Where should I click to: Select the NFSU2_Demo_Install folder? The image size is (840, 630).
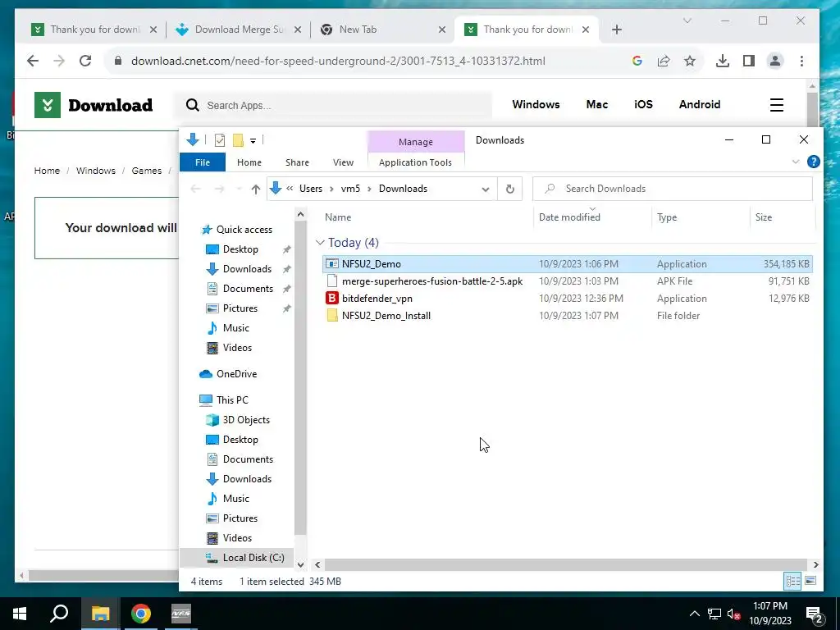568,316
